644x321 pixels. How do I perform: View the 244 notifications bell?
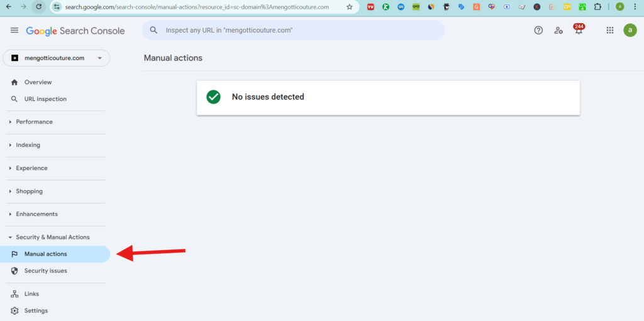coord(579,30)
